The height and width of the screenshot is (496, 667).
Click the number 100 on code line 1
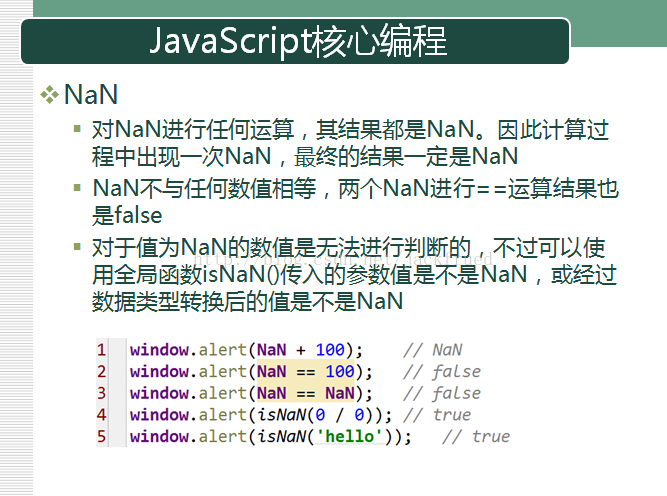coord(330,350)
